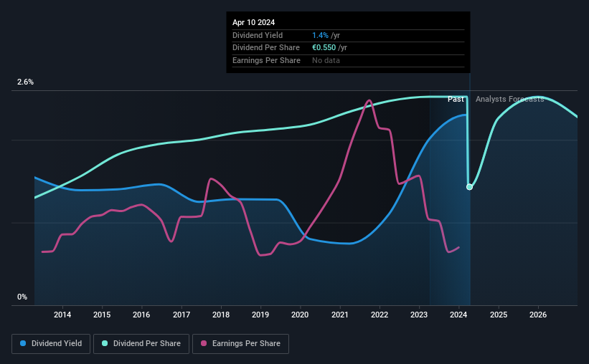Viewport: 589px width, 364px height.
Task: Click the 2022 x-axis label
Action: pyautogui.click(x=380, y=315)
